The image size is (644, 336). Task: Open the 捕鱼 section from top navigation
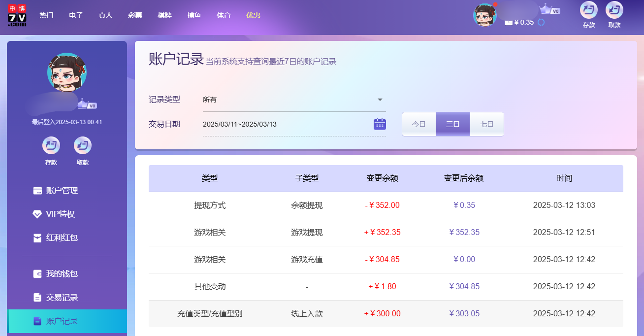194,15
